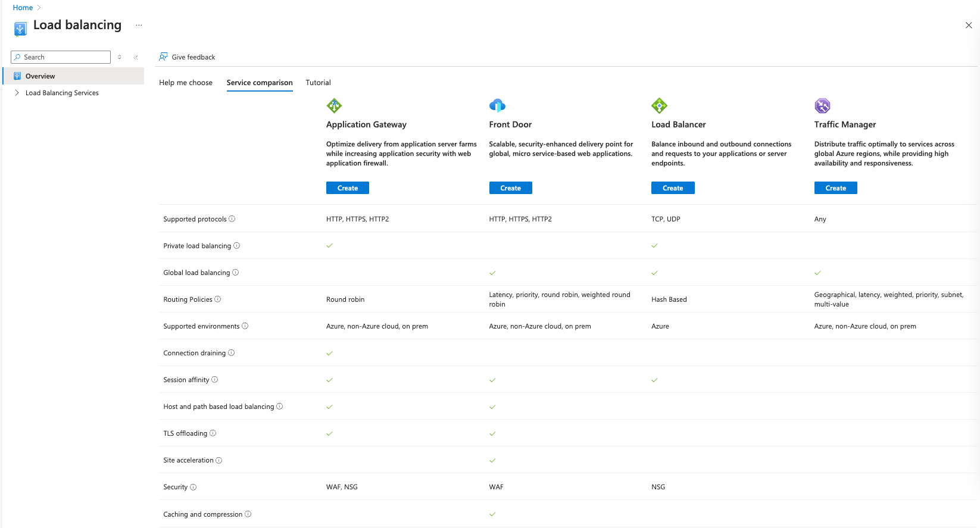The image size is (980, 528).
Task: Click the Traffic Manager purple icon
Action: point(822,106)
